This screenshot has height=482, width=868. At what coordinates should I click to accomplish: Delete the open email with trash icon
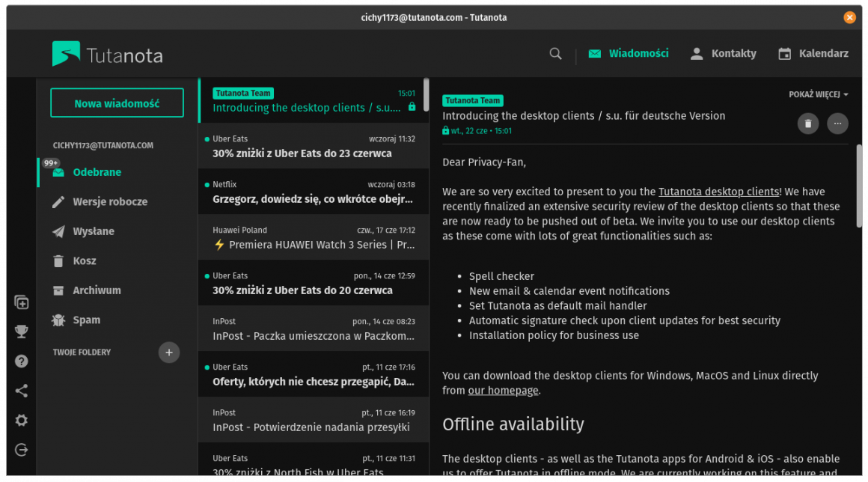click(807, 123)
